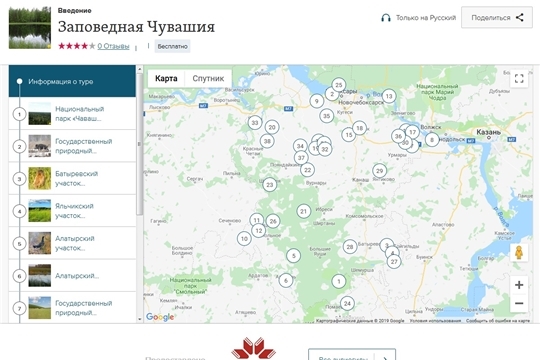This screenshot has height=360, width=540.
Task: Click map marker 35
Action: (326, 116)
